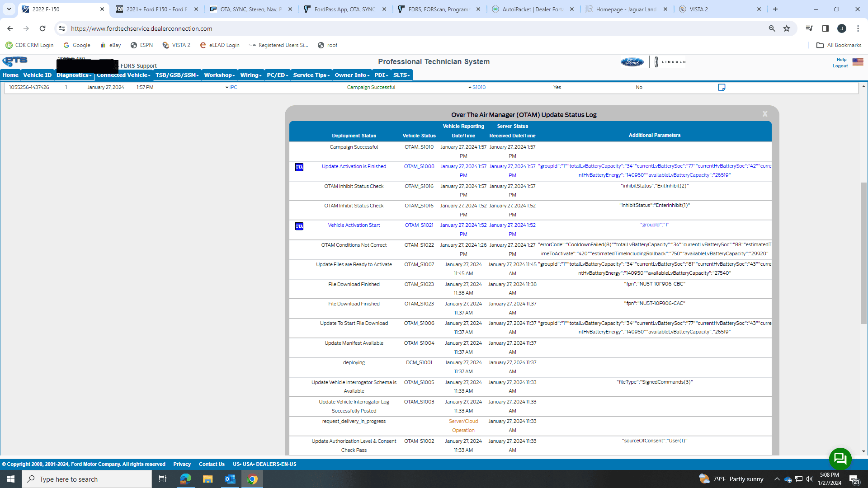Click the PTS logo icon

[15, 61]
